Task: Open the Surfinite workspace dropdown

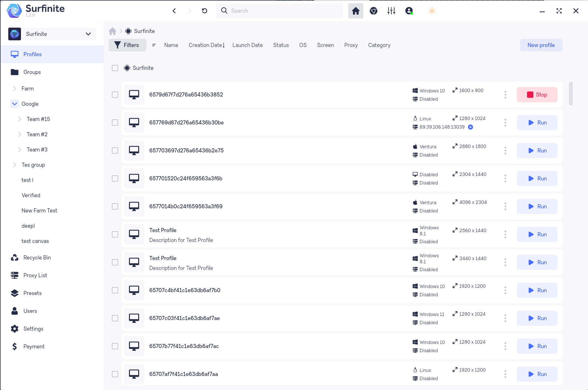Action: tap(88, 34)
